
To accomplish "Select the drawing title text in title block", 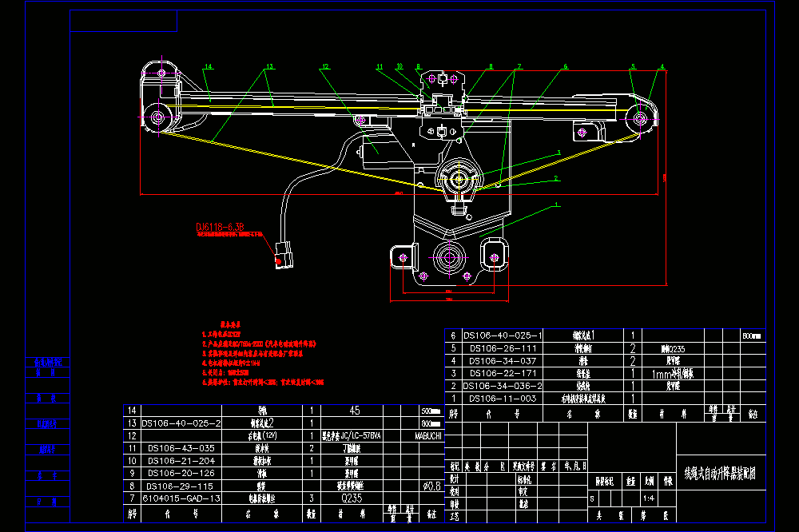I will [720, 474].
